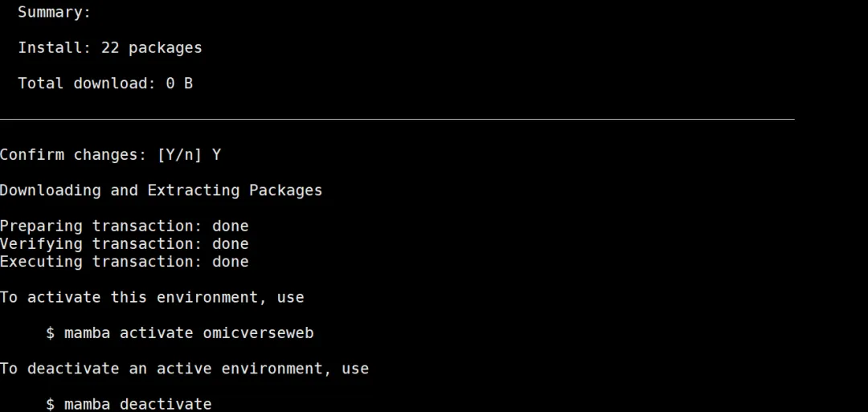Click the typed "Y" after the confirm prompt
The image size is (868, 412).
click(216, 154)
